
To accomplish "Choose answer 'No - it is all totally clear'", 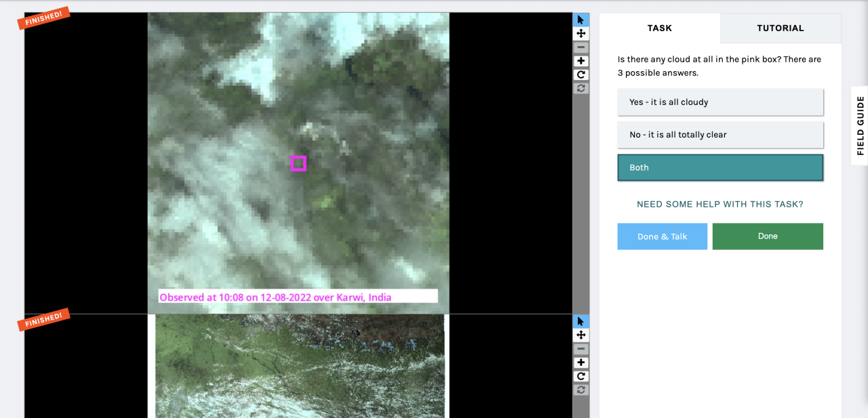I will coord(720,135).
